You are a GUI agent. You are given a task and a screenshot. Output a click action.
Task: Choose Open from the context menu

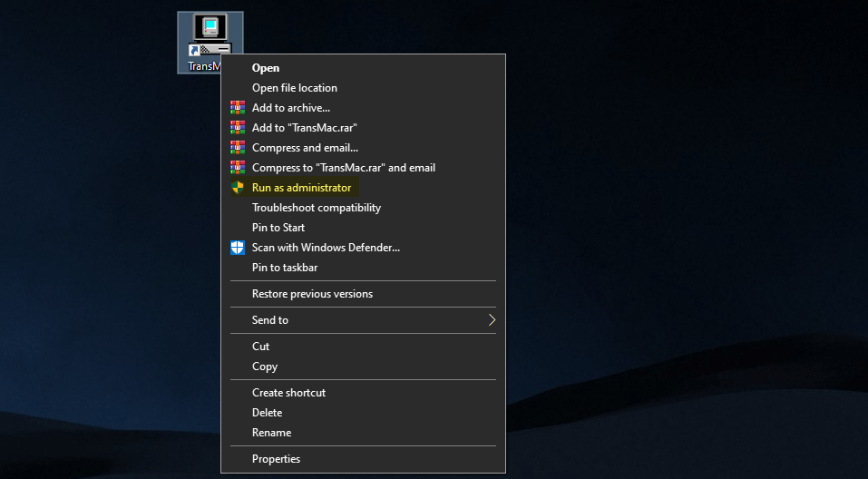point(363,67)
